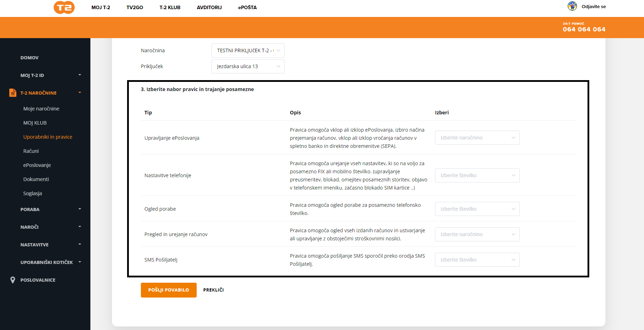Select number for Nastavitve telefonije

click(477, 175)
